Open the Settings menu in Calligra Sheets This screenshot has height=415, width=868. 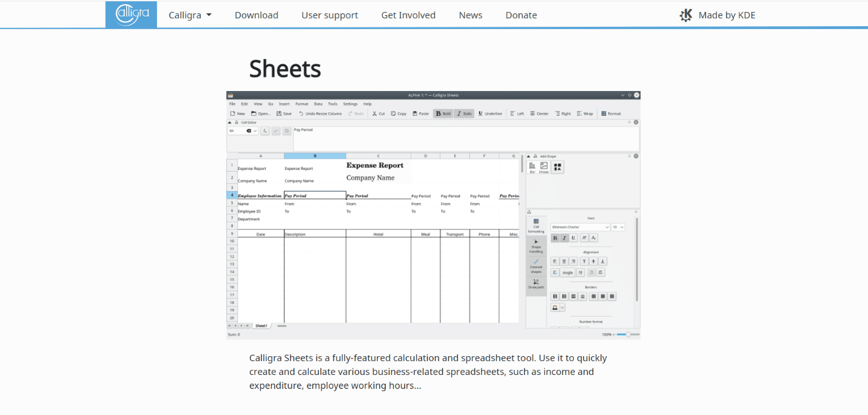point(350,104)
